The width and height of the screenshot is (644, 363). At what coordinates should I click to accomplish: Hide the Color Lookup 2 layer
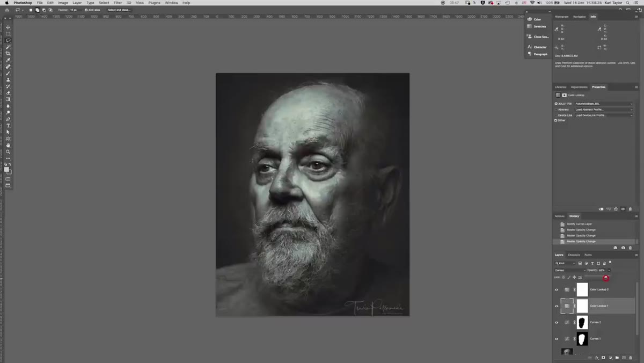pos(557,289)
